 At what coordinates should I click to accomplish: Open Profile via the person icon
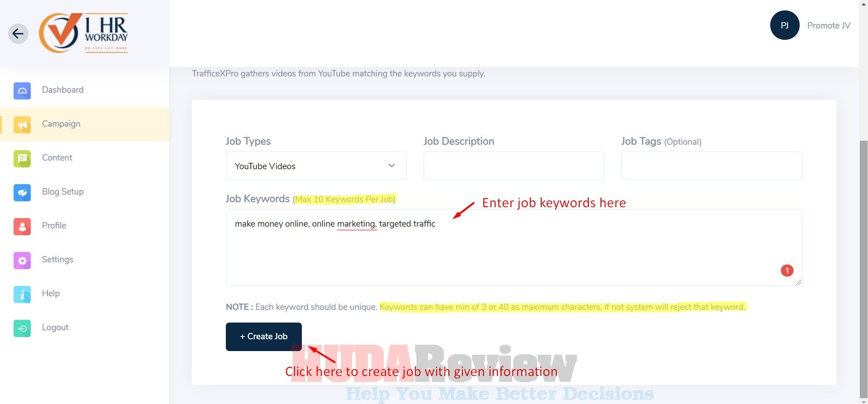pos(22,226)
